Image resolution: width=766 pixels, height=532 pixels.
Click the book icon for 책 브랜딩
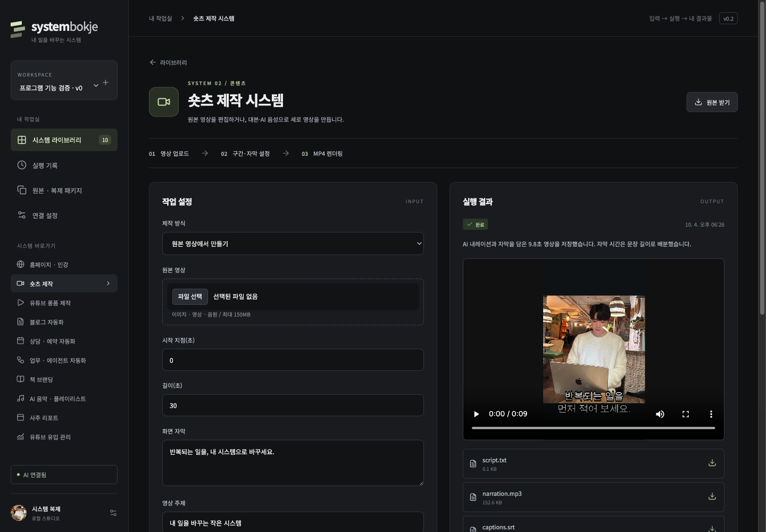coord(21,379)
